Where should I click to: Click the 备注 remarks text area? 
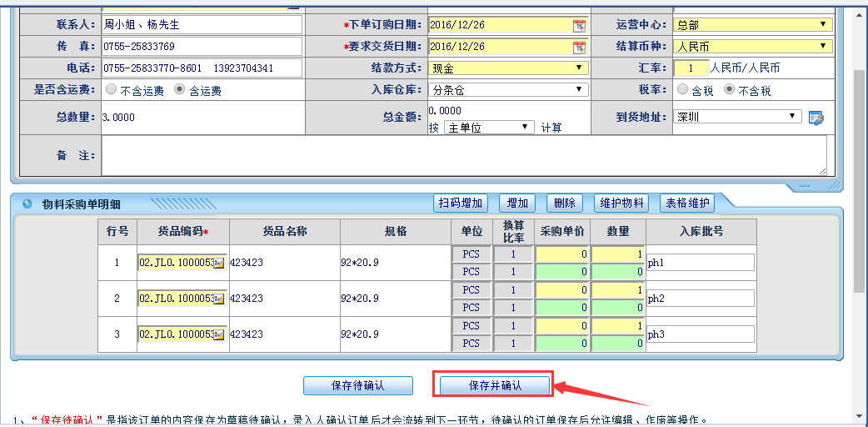(464, 155)
